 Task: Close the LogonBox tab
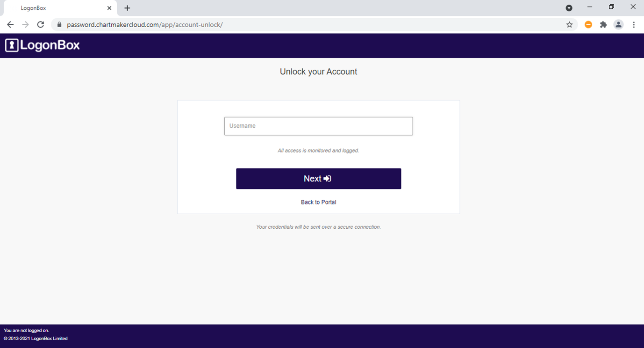click(109, 8)
